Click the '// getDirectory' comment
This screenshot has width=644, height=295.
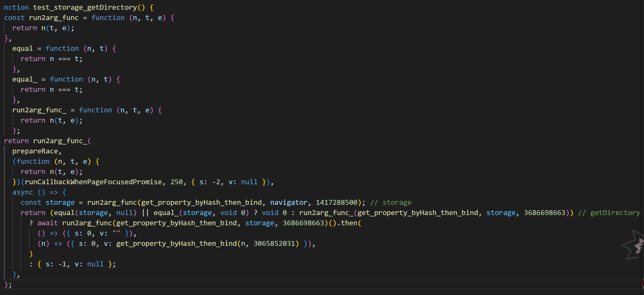pyautogui.click(x=609, y=213)
